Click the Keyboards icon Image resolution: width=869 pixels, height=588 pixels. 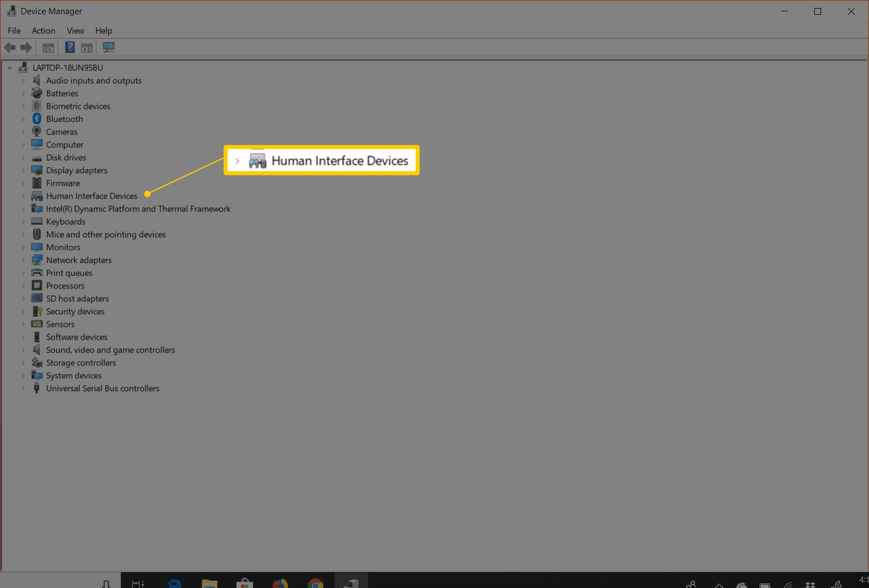[x=36, y=221]
